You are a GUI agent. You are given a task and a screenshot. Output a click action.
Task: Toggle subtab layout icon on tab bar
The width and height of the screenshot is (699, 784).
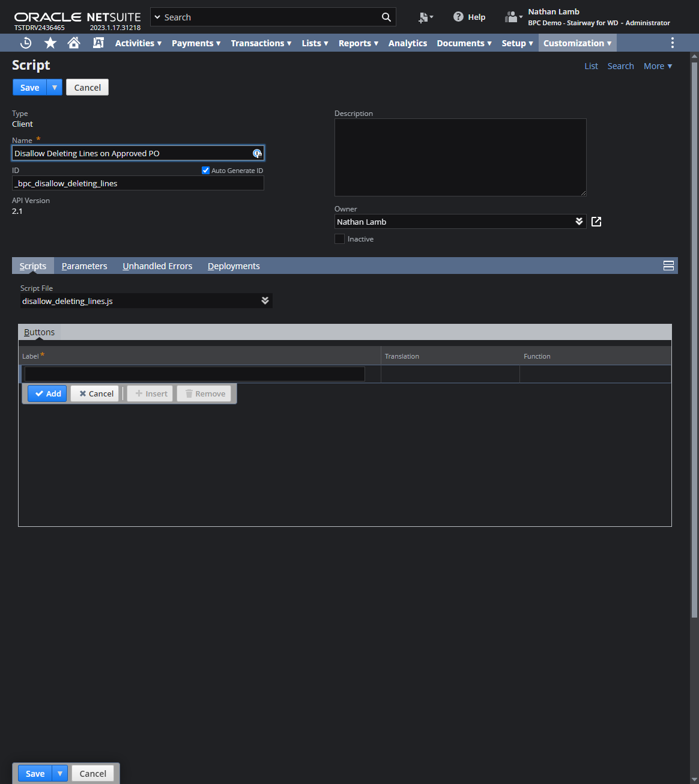coord(668,266)
